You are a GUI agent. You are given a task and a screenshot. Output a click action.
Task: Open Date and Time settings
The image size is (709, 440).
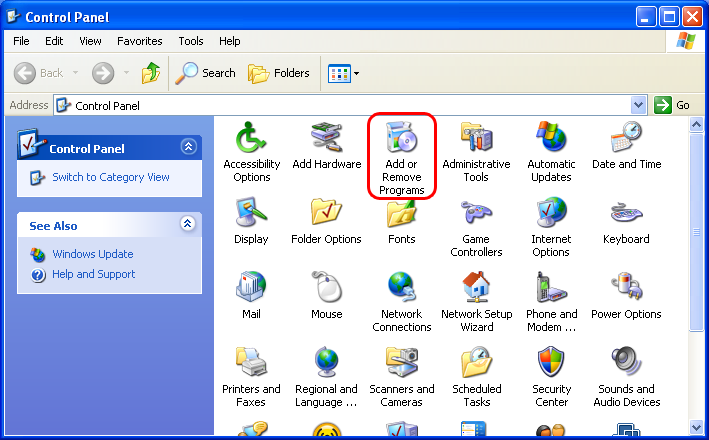pos(626,146)
